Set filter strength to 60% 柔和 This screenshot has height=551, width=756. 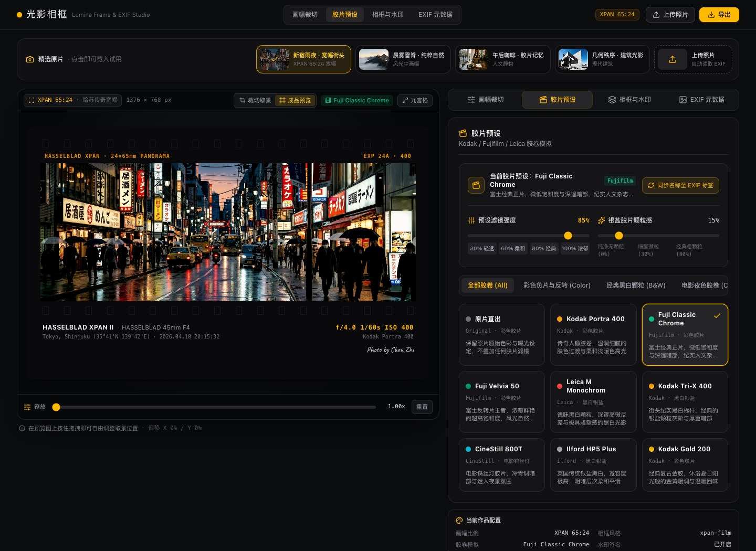tap(513, 248)
